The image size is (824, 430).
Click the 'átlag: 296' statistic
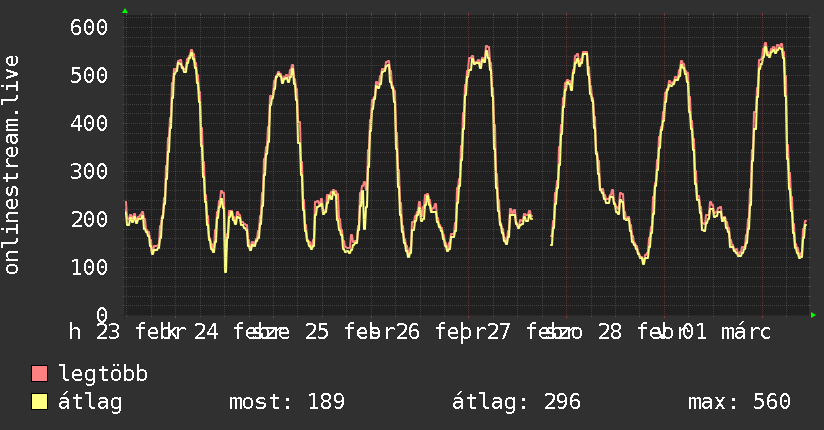click(x=516, y=402)
